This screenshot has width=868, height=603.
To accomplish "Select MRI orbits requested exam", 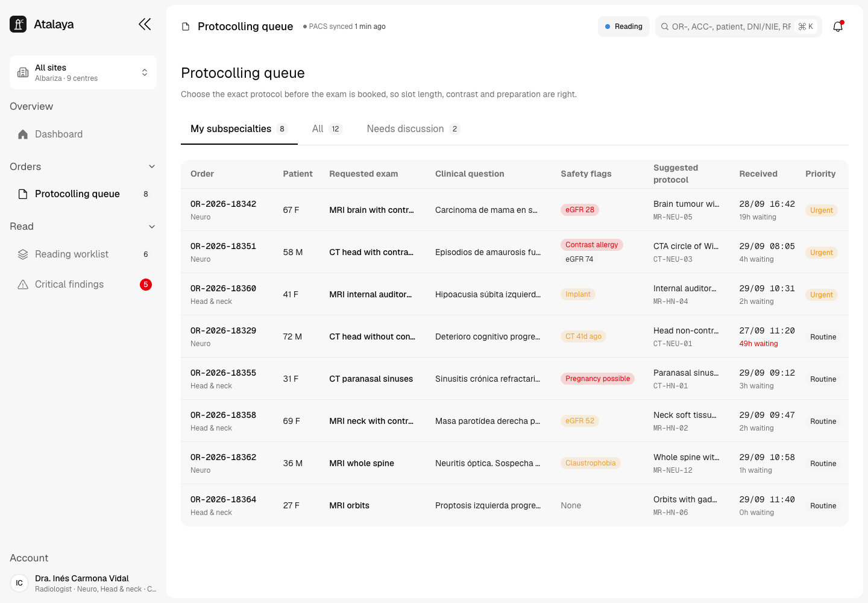I will 350,505.
